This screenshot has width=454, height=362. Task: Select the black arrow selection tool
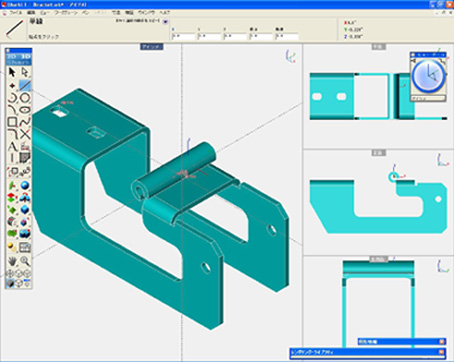12,72
